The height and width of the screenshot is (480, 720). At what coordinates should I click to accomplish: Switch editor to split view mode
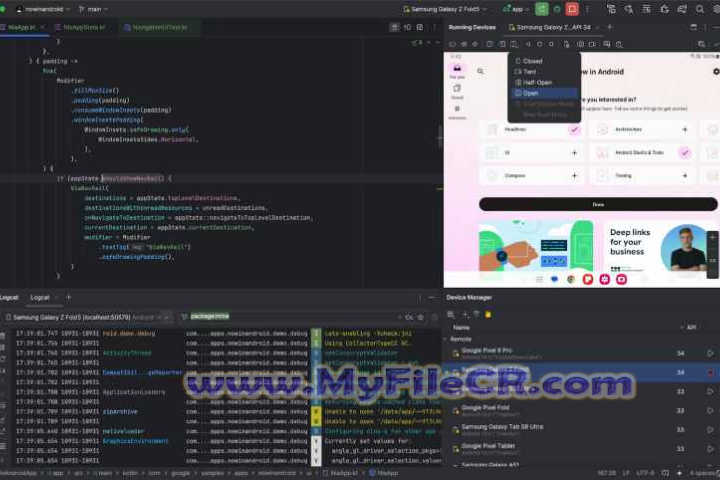tap(407, 28)
